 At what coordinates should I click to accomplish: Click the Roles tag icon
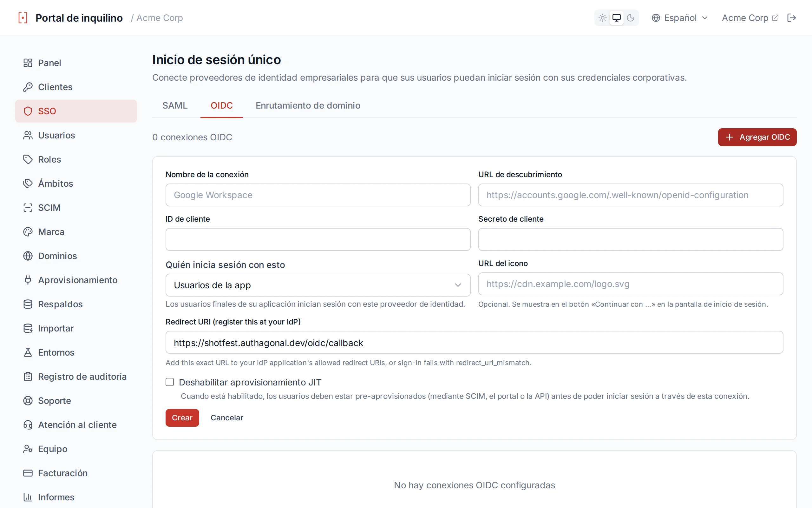pos(28,159)
